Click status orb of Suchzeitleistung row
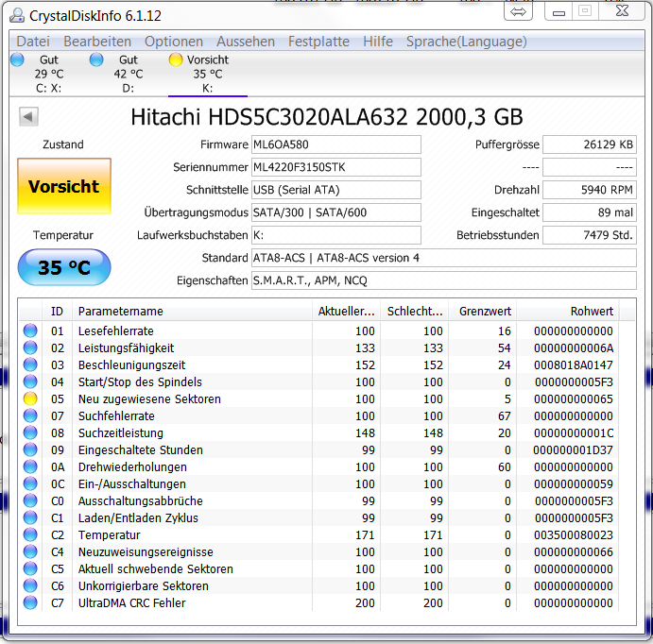The width and height of the screenshot is (653, 644). click(30, 432)
